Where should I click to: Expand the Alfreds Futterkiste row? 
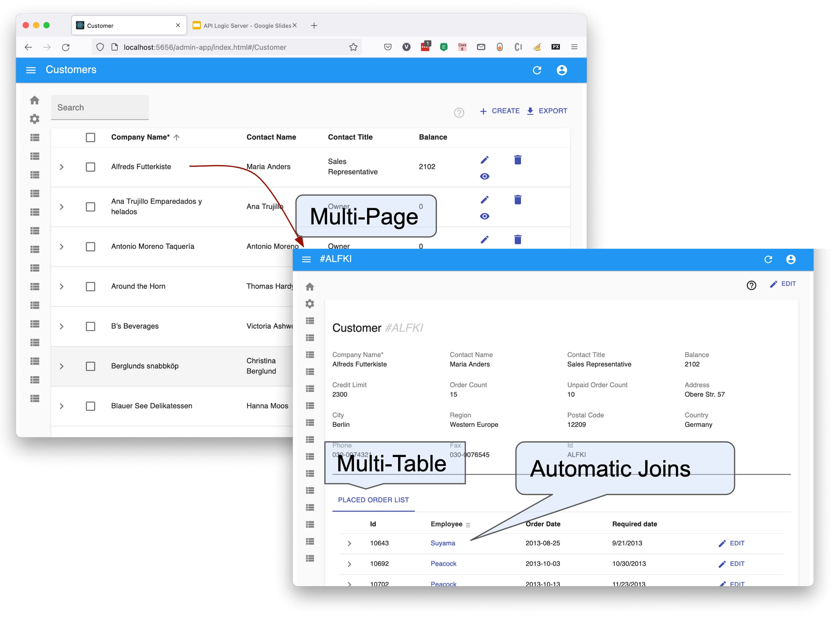62,167
